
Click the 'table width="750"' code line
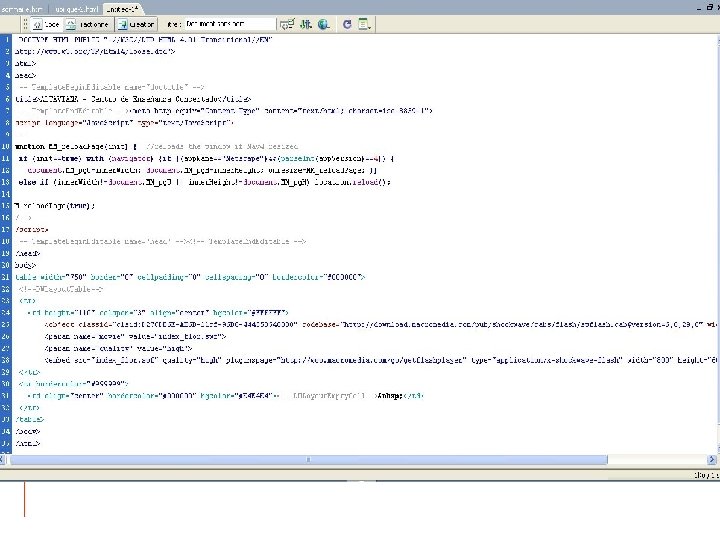click(190, 277)
